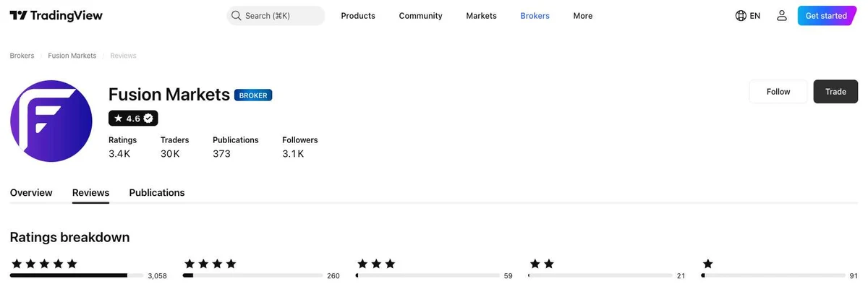Click the 91 ratings count

[854, 276]
